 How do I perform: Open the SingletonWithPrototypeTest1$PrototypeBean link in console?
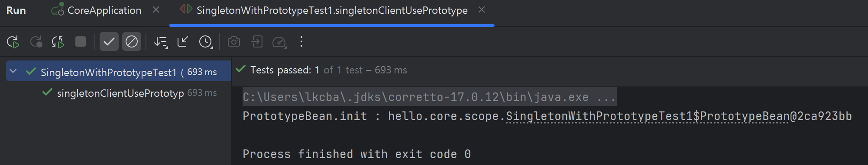648,116
